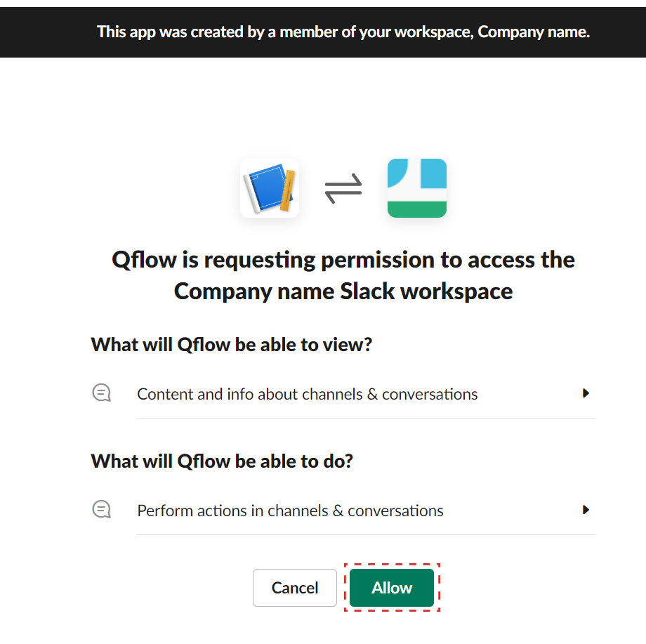Open the Perform actions in channels row

pyautogui.click(x=367, y=511)
